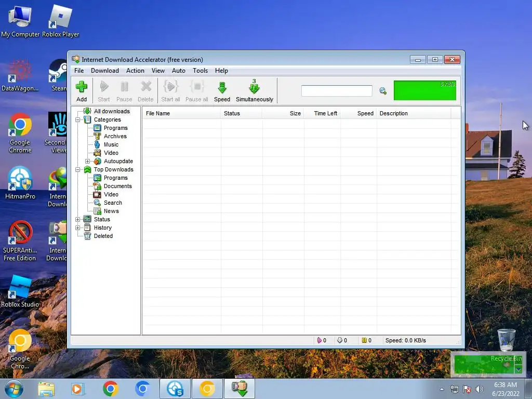Click the Pause toolbar icon

124,91
